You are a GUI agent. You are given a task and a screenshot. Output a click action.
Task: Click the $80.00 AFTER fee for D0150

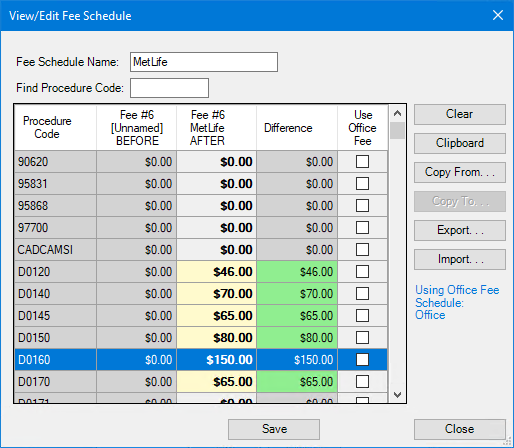tap(217, 338)
